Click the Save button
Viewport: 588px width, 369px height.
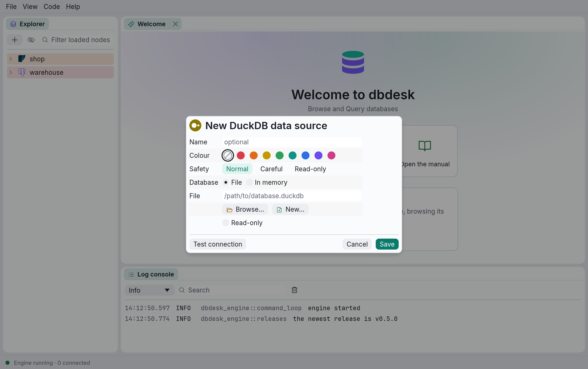click(x=387, y=244)
